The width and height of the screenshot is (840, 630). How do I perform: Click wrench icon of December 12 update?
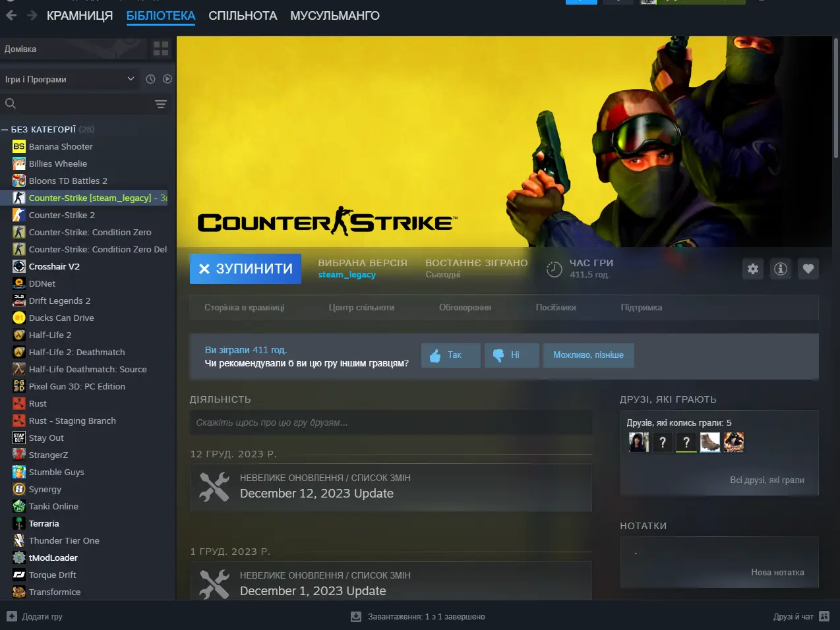[x=214, y=487]
